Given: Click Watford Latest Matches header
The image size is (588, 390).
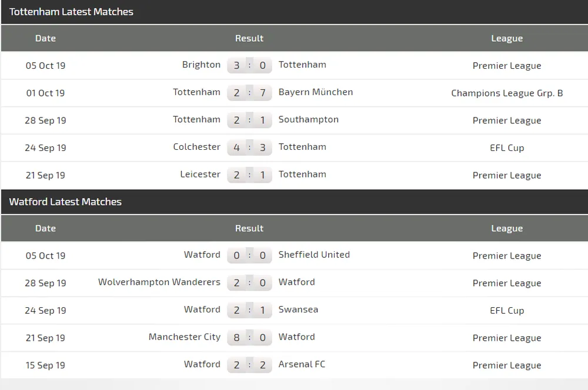Looking at the screenshot, I should 65,201.
